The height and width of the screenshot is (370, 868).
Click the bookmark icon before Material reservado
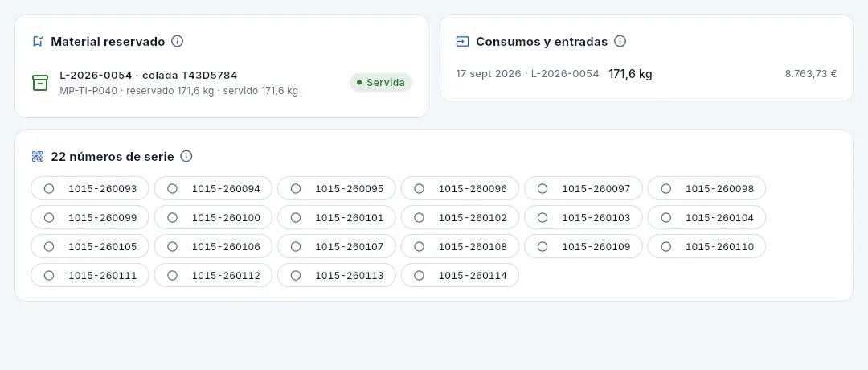(38, 42)
